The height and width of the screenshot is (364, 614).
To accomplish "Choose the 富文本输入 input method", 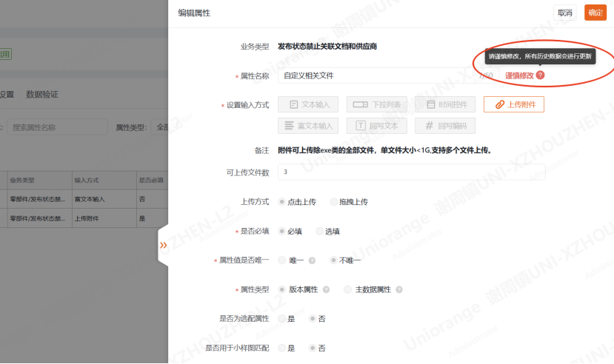I will click(x=309, y=126).
